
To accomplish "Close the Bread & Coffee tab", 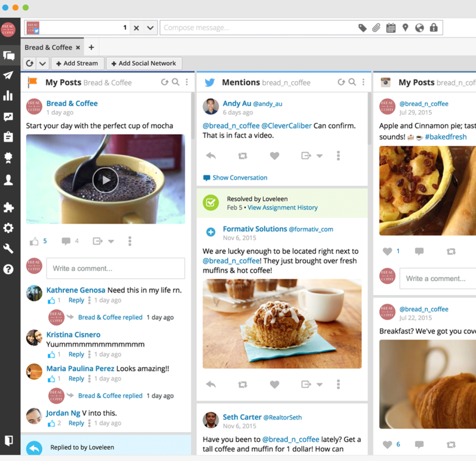I will tap(78, 47).
